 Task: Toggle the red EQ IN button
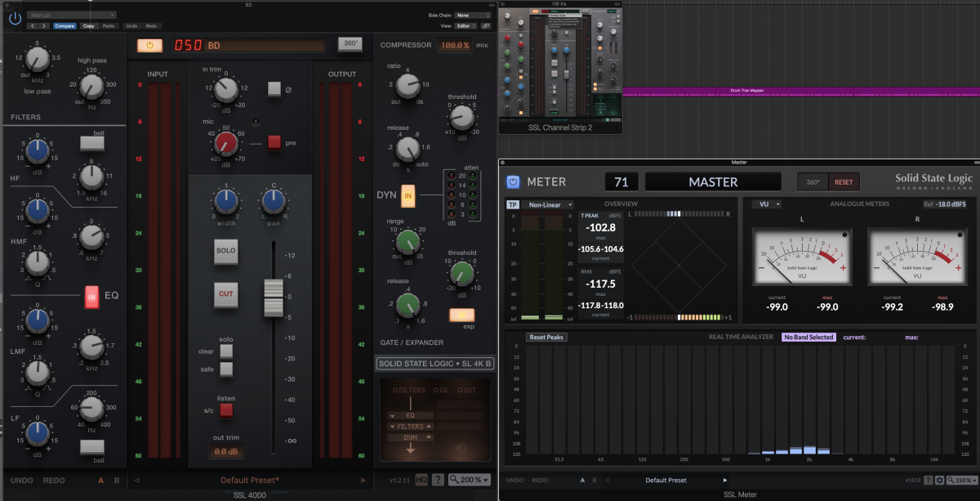coord(92,297)
